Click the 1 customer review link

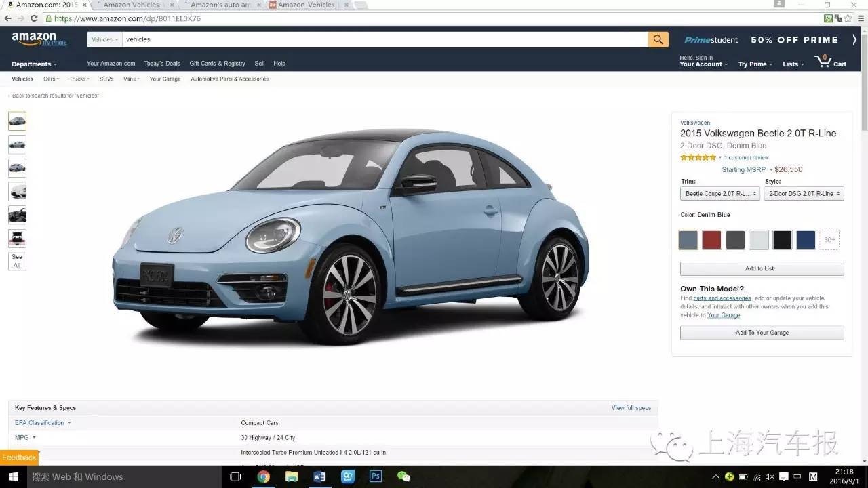747,157
